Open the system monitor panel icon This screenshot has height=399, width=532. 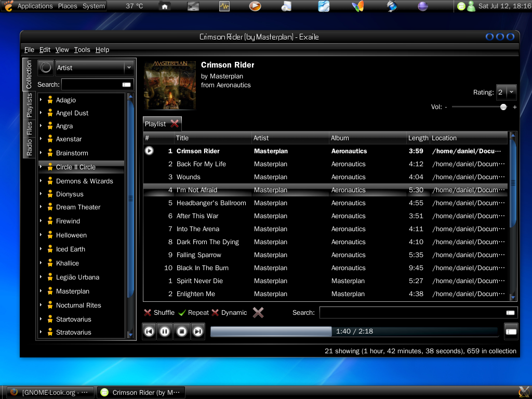(x=224, y=6)
